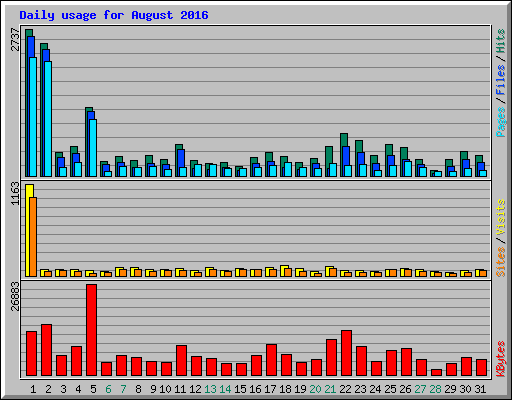Click the cyan pages bar for day 5
512x400 pixels.
(93, 148)
